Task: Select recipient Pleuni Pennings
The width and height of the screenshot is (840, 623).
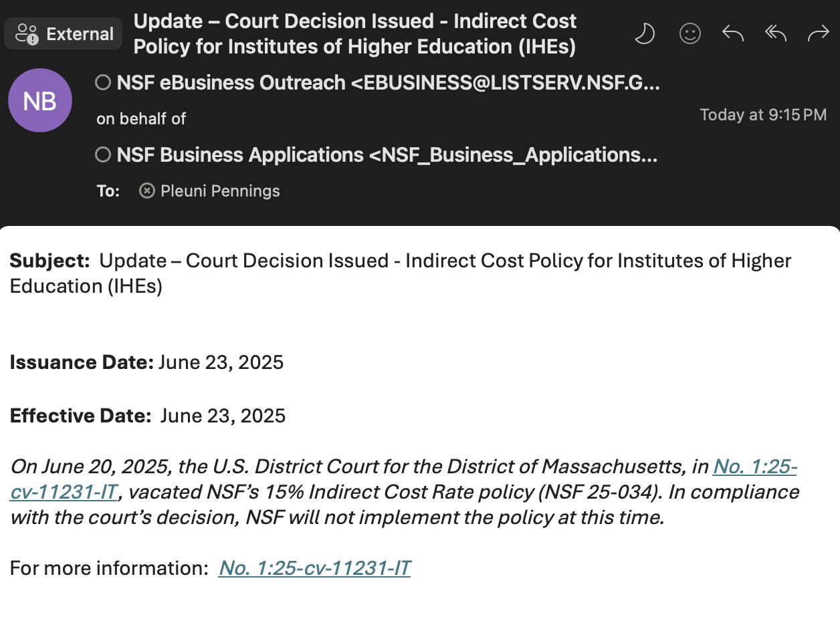Action: click(220, 191)
